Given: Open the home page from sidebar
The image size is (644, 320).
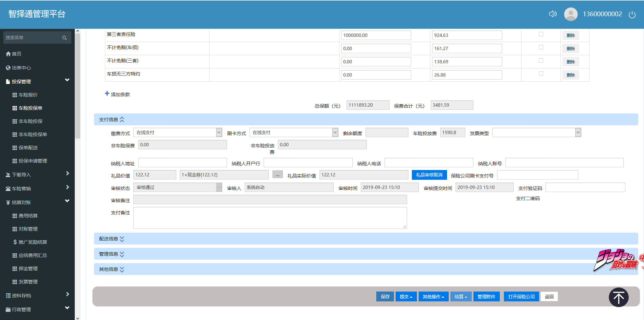Looking at the screenshot, I should click(x=17, y=54).
